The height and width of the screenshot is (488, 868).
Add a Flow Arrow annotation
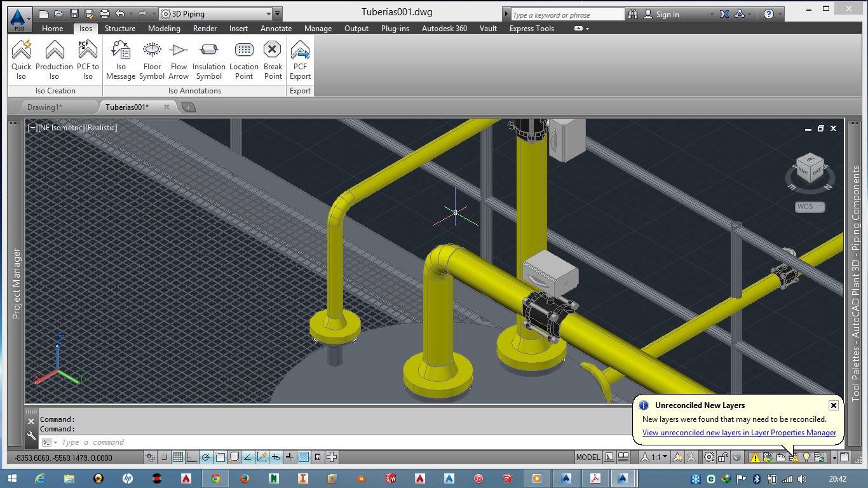[x=179, y=60]
